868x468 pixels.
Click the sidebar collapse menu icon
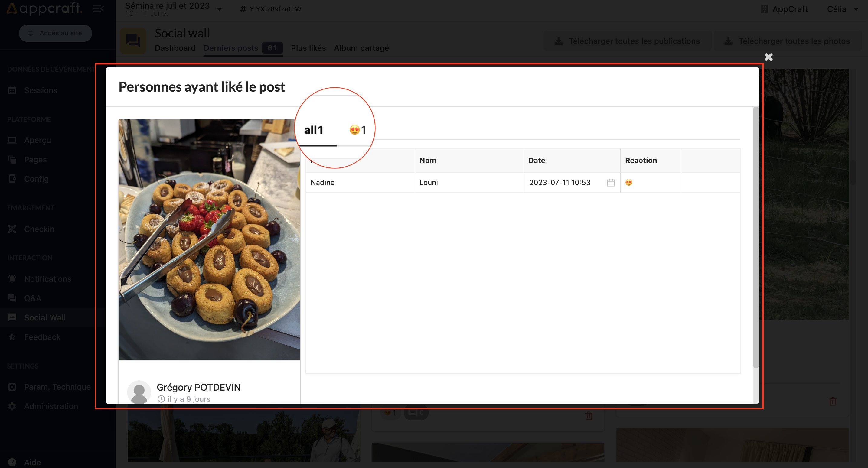pyautogui.click(x=98, y=9)
